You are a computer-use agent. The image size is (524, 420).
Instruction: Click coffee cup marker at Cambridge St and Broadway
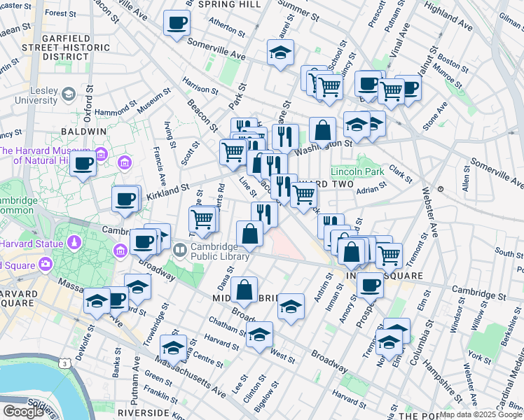144,243
